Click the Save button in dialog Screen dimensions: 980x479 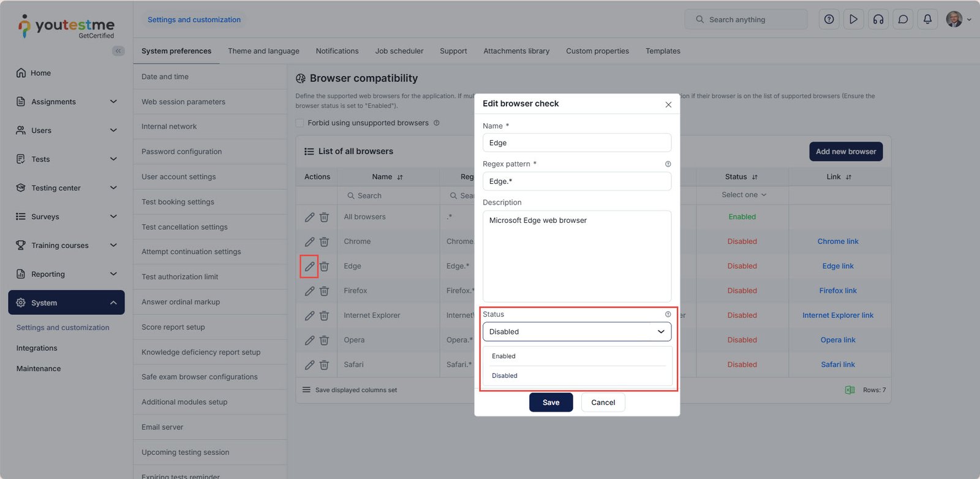[551, 402]
